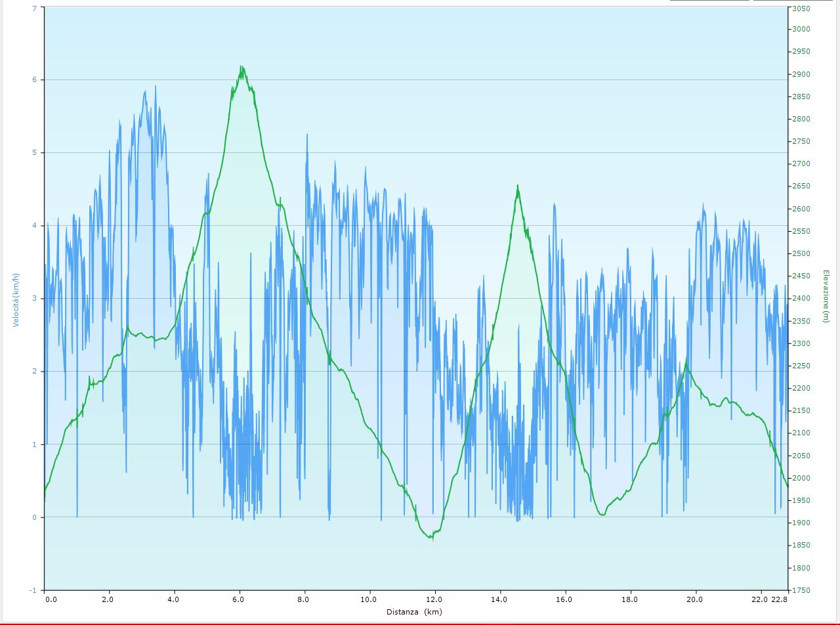Click the 2400 label on elevation axis
840x625 pixels.
pos(801,299)
